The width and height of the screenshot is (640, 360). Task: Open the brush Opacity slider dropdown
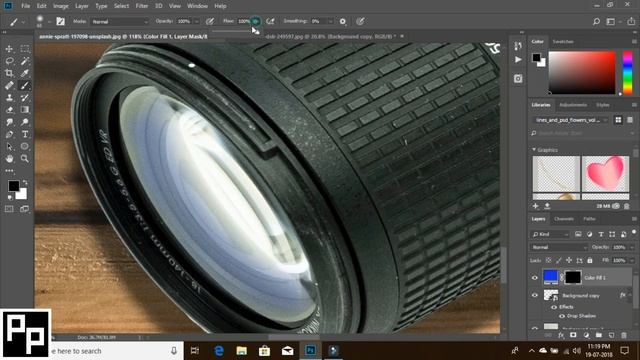pyautogui.click(x=196, y=21)
